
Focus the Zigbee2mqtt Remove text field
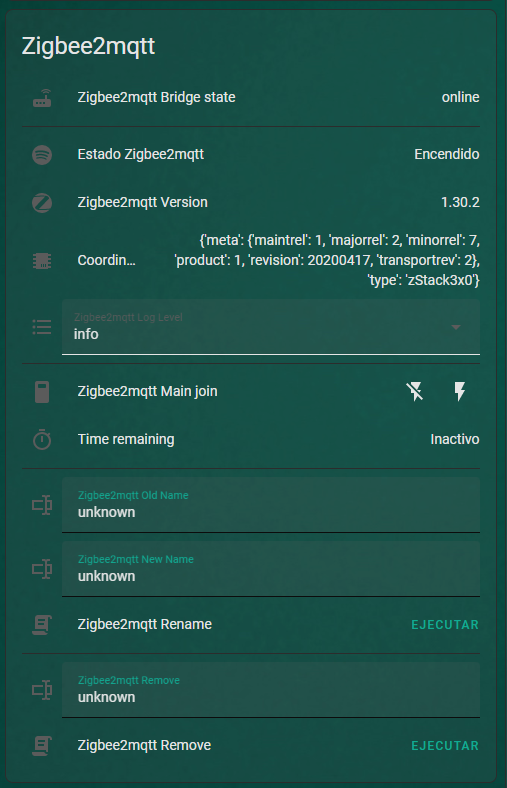[271, 690]
